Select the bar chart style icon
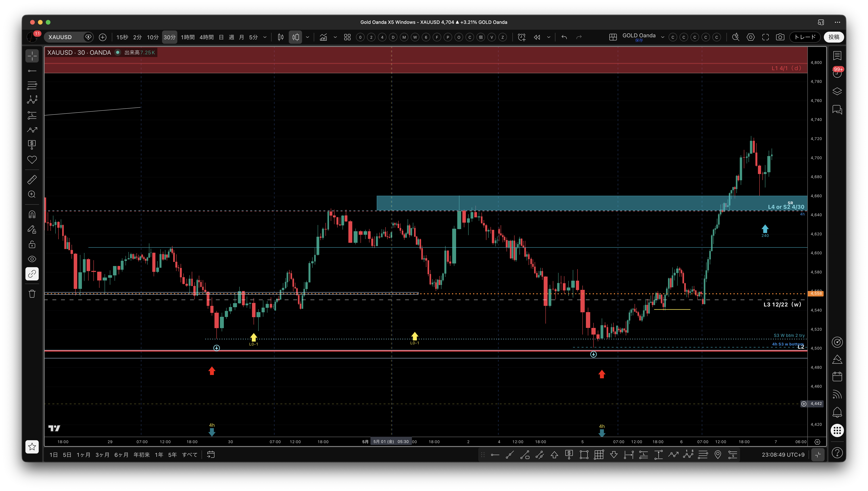The height and width of the screenshot is (491, 868). (281, 37)
